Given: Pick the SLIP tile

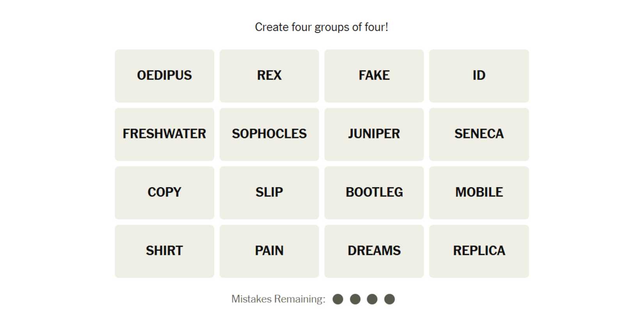Looking at the screenshot, I should pyautogui.click(x=269, y=192).
